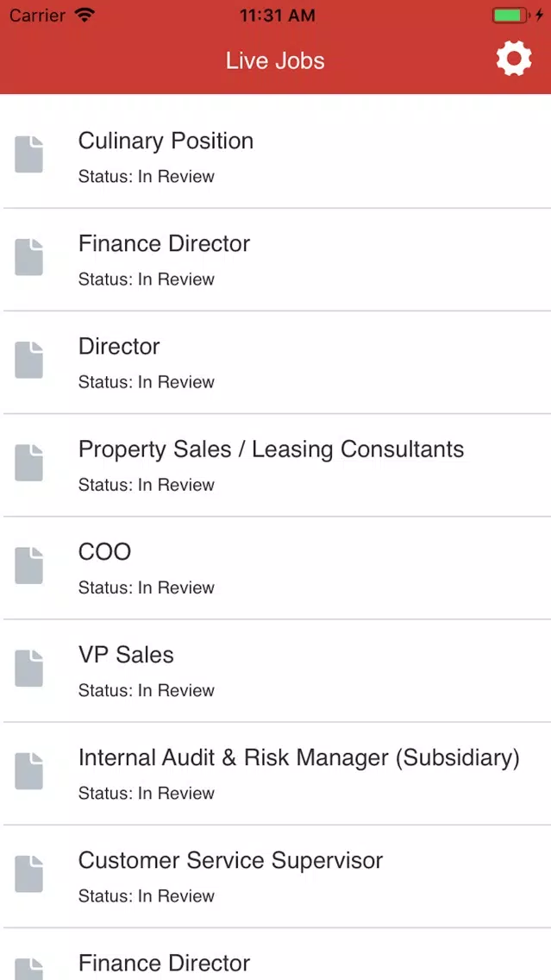Select Customer Service Supervisor job title
Image resolution: width=551 pixels, height=980 pixels.
[230, 861]
